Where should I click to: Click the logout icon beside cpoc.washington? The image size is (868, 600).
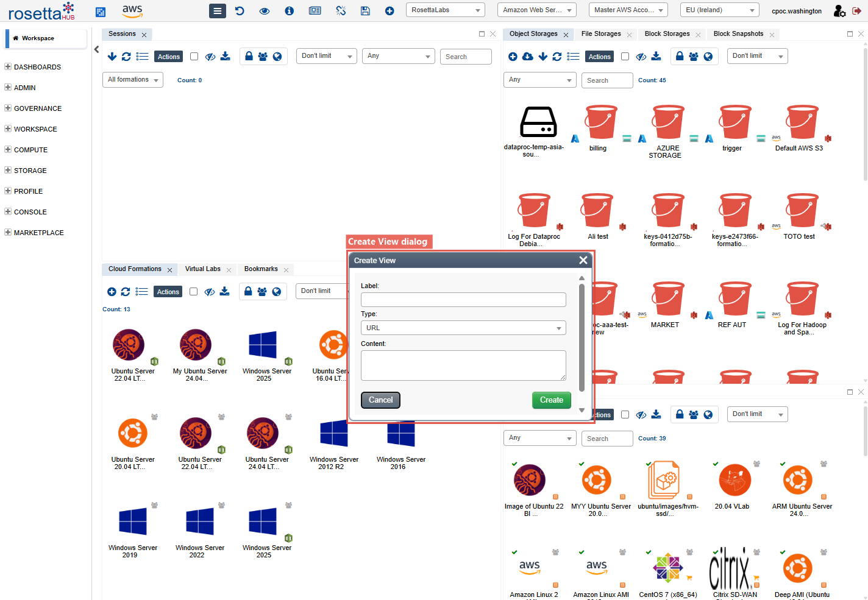(x=856, y=10)
